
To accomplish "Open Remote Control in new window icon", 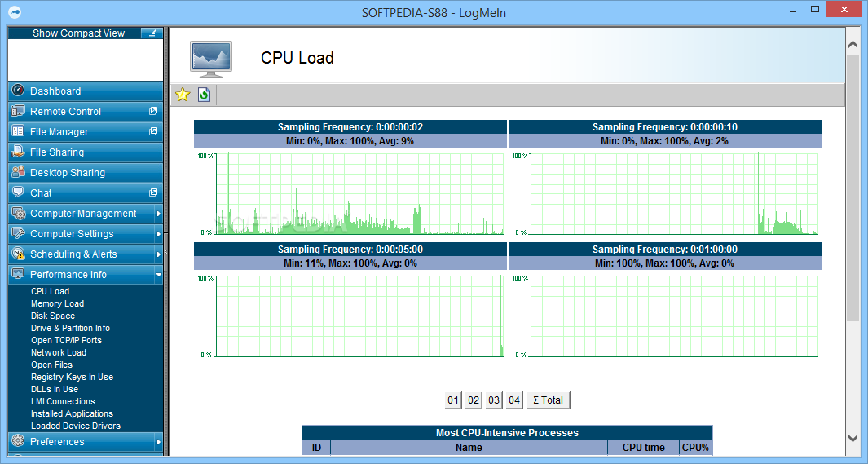I will click(x=153, y=111).
